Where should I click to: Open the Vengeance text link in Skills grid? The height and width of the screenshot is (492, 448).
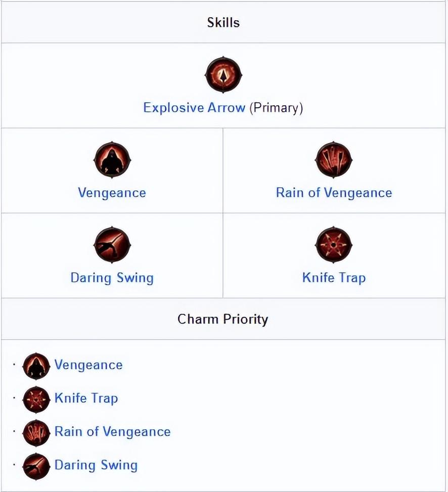[112, 193]
